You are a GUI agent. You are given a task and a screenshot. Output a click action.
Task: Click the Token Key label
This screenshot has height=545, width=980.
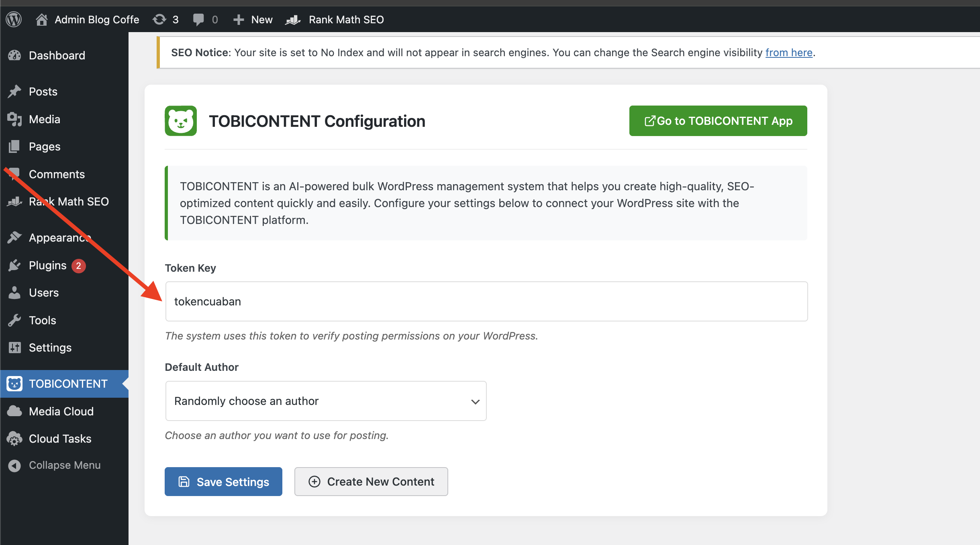[x=190, y=268]
